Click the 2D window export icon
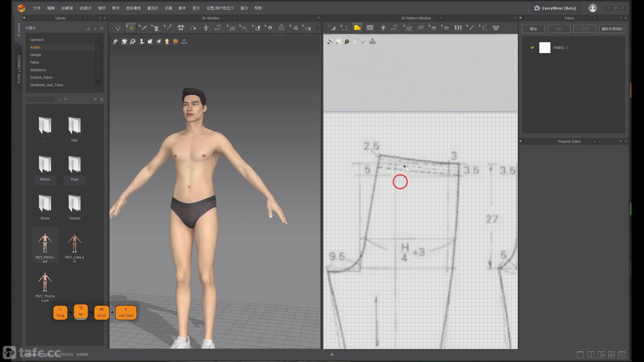Image resolution: width=644 pixels, height=362 pixels. click(x=373, y=41)
